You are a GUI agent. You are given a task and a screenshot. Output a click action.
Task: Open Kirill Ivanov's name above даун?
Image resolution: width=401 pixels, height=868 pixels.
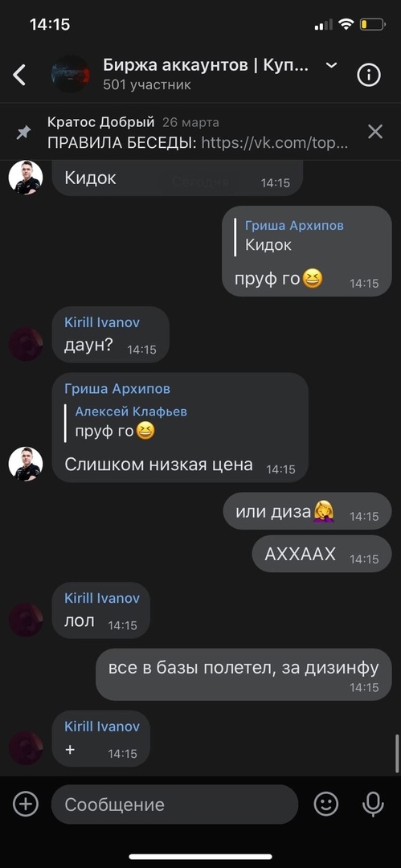[x=102, y=323]
